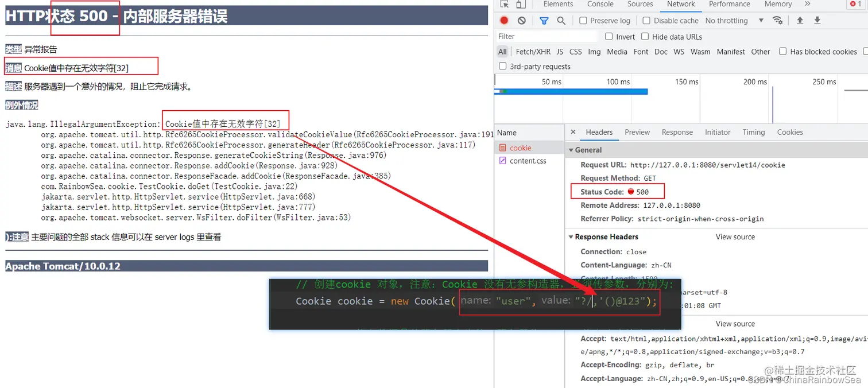
Task: Open the Initiator tab
Action: [718, 132]
